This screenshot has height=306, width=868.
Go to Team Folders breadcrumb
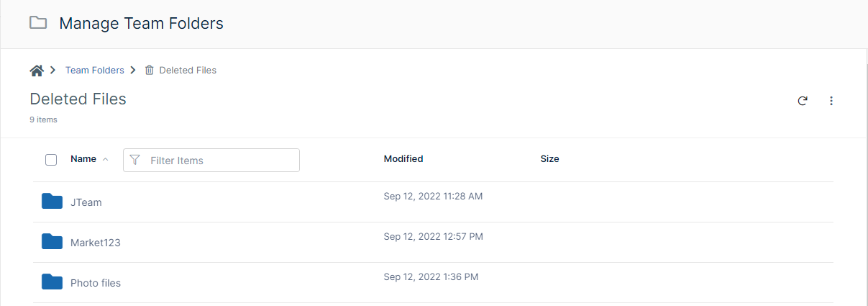(x=94, y=71)
